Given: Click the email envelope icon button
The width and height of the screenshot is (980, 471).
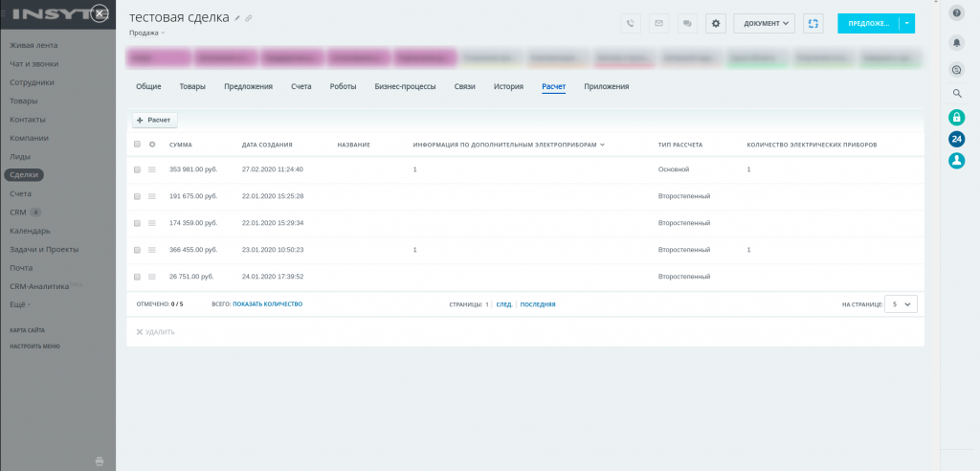Looking at the screenshot, I should click(x=658, y=23).
